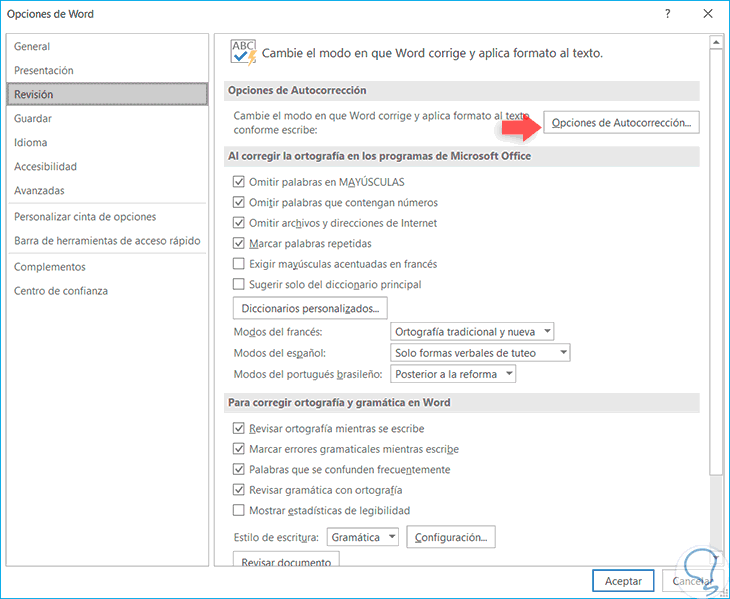Click the ABC proofing checkmark icon

[x=243, y=53]
